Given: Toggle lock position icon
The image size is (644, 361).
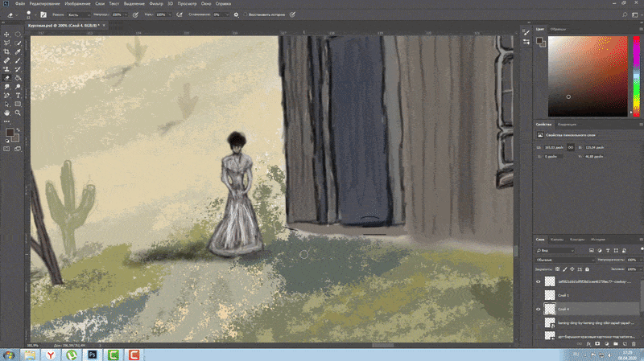Looking at the screenshot, I should coord(572,269).
